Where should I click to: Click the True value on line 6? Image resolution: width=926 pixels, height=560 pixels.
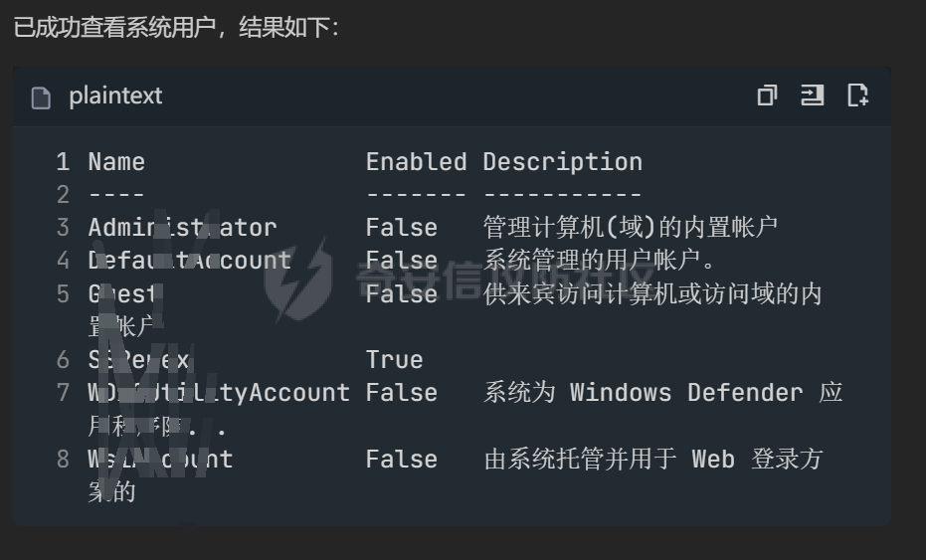click(394, 360)
